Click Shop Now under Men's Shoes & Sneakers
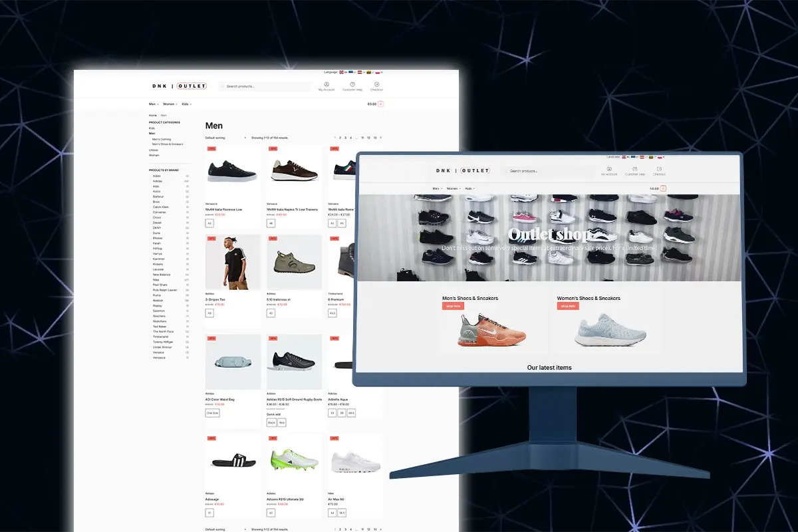Viewport: 798px width, 532px height. pyautogui.click(x=453, y=307)
